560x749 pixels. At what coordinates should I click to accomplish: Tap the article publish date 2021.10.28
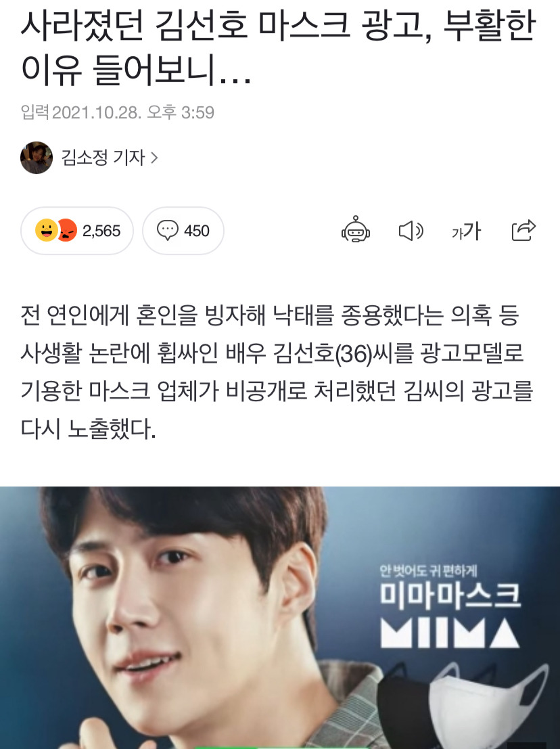(x=97, y=113)
